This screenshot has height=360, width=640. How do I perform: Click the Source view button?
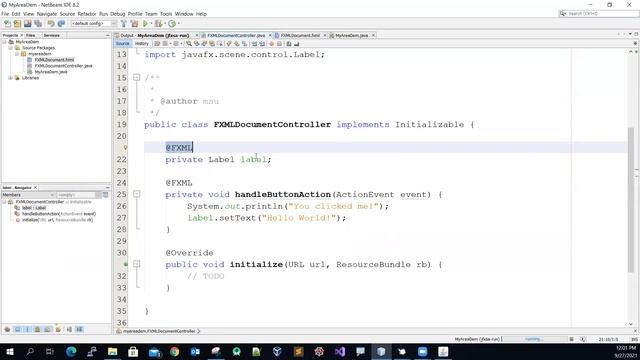click(x=122, y=44)
